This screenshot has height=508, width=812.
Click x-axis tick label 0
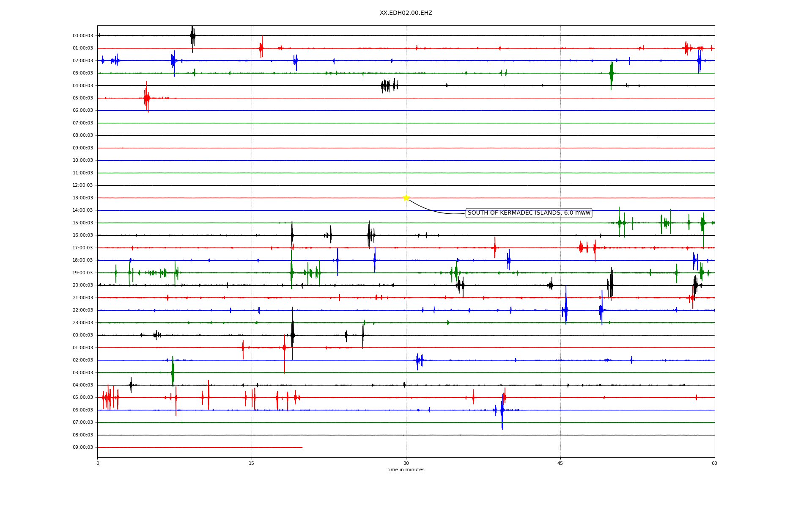98,464
